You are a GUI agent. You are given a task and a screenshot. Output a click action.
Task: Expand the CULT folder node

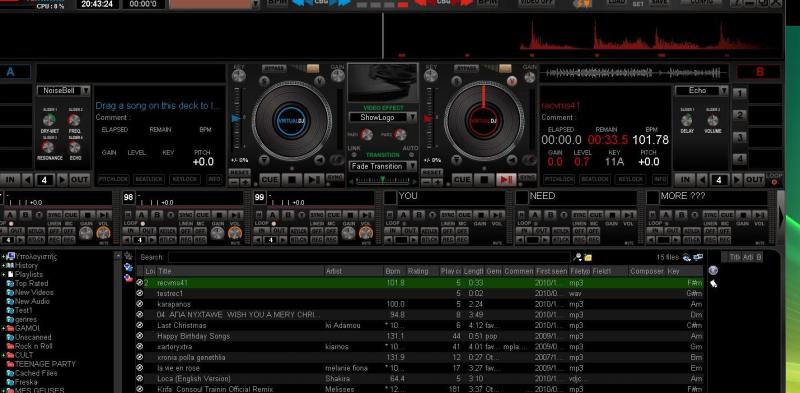coord(3,355)
